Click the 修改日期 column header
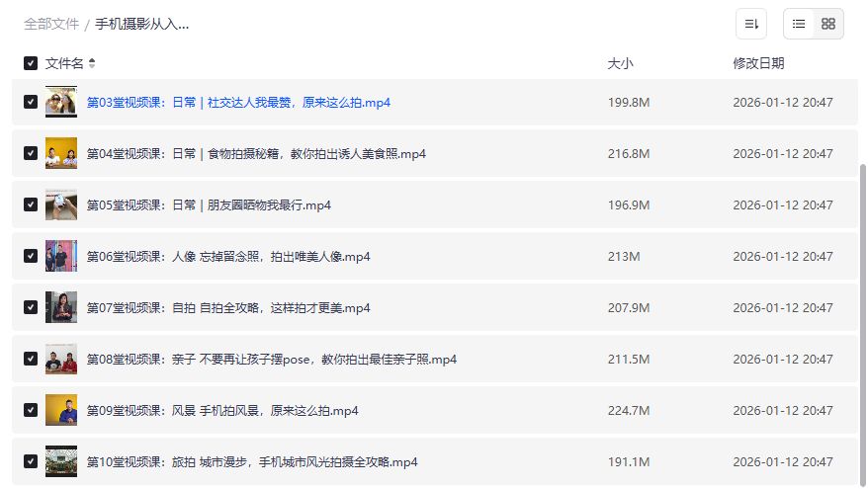868x489 pixels. pyautogui.click(x=758, y=63)
